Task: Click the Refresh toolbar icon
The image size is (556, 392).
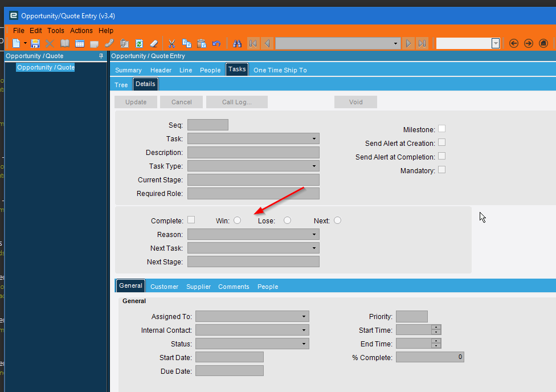Action: (139, 43)
